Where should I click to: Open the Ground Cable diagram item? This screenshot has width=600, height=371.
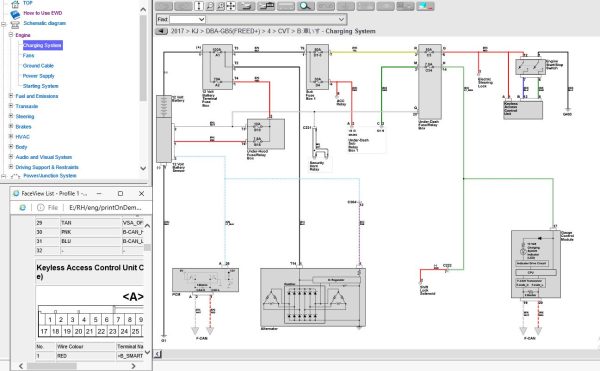coord(38,66)
